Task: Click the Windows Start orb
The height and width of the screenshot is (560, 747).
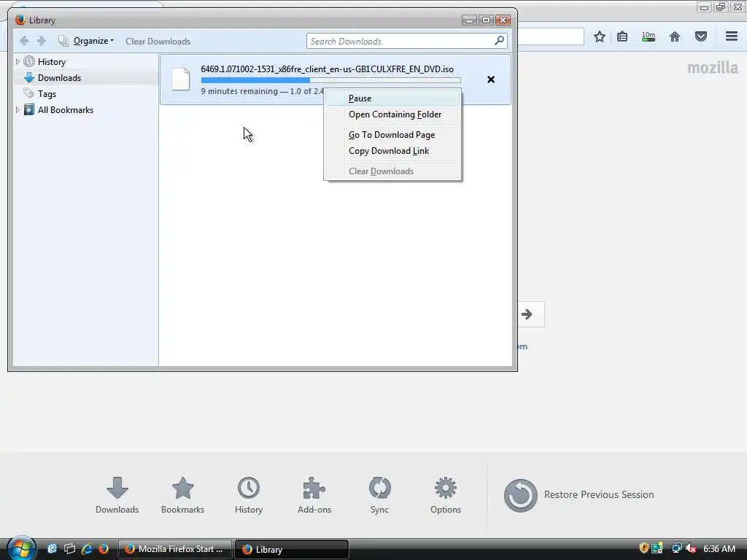Action: 21,548
